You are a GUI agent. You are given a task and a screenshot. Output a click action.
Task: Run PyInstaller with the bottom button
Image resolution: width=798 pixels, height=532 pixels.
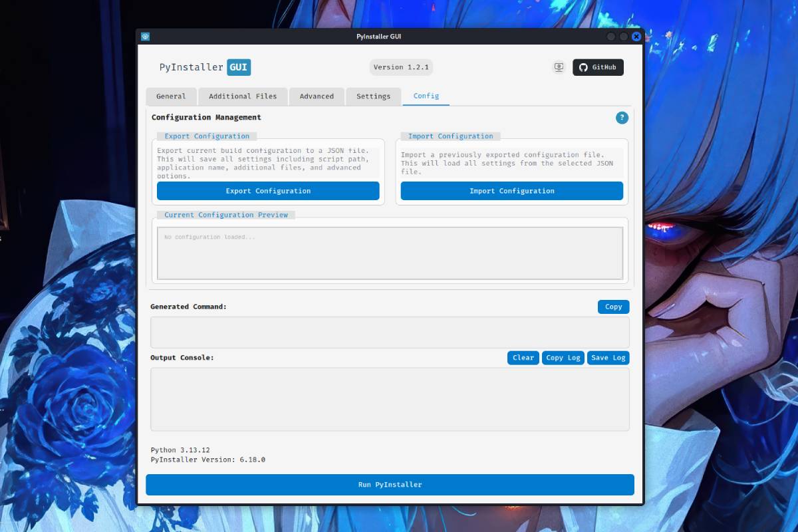pos(390,485)
